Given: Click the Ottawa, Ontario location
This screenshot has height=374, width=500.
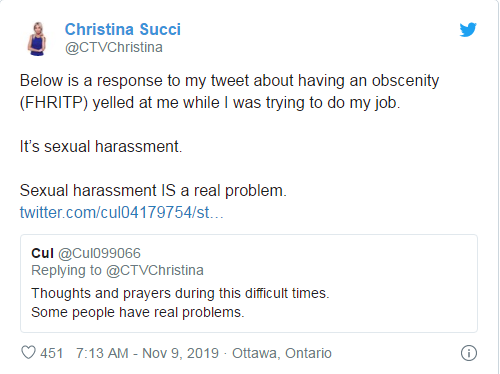Looking at the screenshot, I should (x=282, y=353).
